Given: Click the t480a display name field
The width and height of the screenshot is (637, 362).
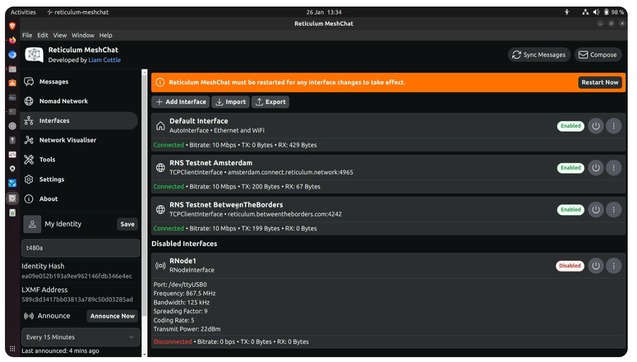Looking at the screenshot, I should tap(80, 248).
